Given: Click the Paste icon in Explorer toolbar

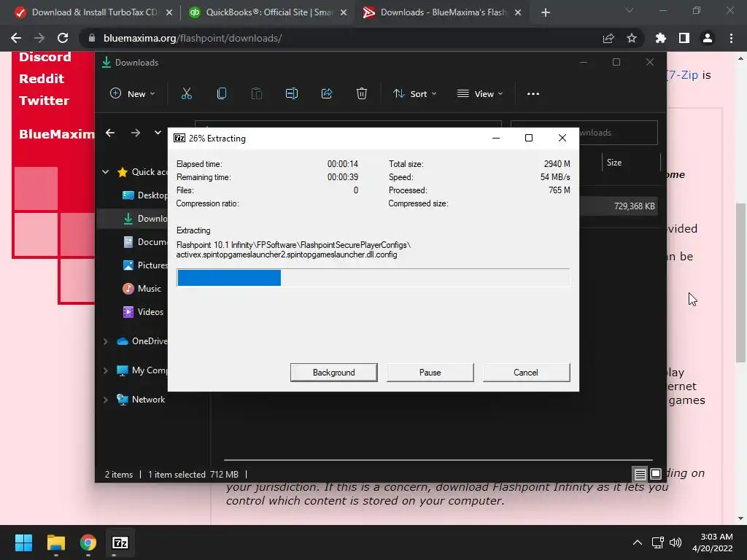Looking at the screenshot, I should (256, 94).
